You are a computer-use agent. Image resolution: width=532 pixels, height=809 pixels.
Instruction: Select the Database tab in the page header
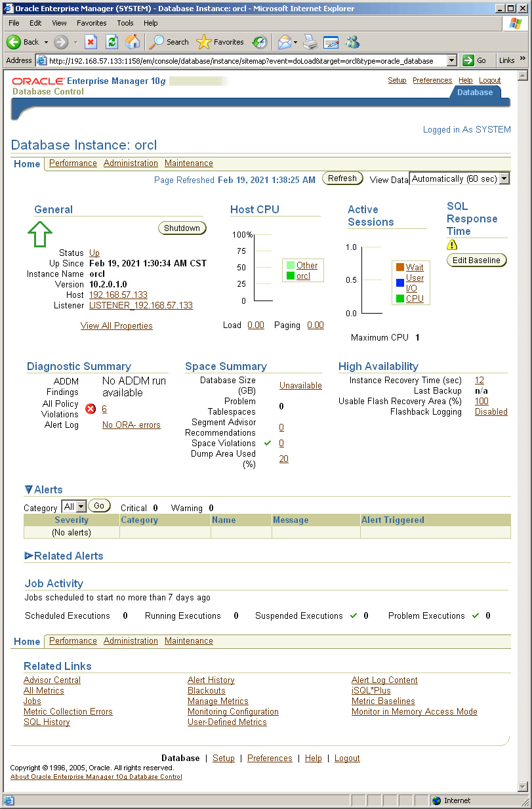coord(475,93)
